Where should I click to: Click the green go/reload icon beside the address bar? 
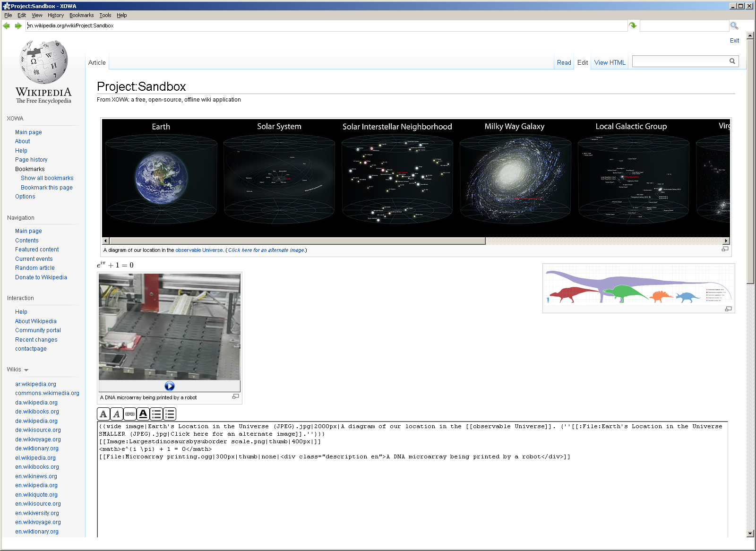pyautogui.click(x=633, y=26)
